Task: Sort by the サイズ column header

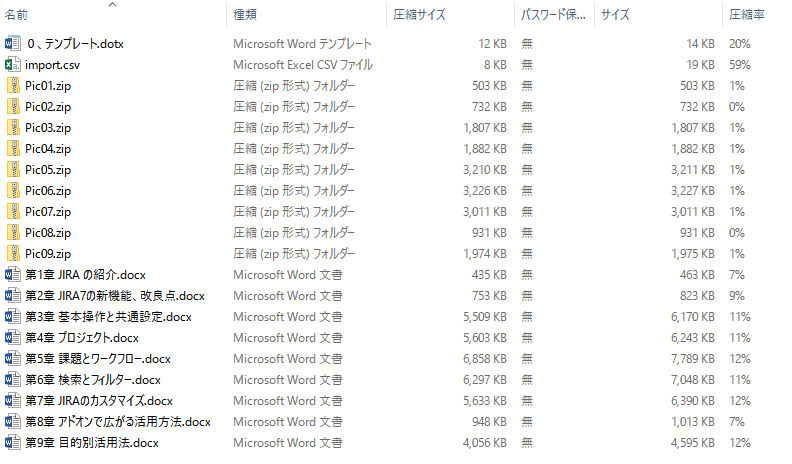Action: (x=615, y=15)
